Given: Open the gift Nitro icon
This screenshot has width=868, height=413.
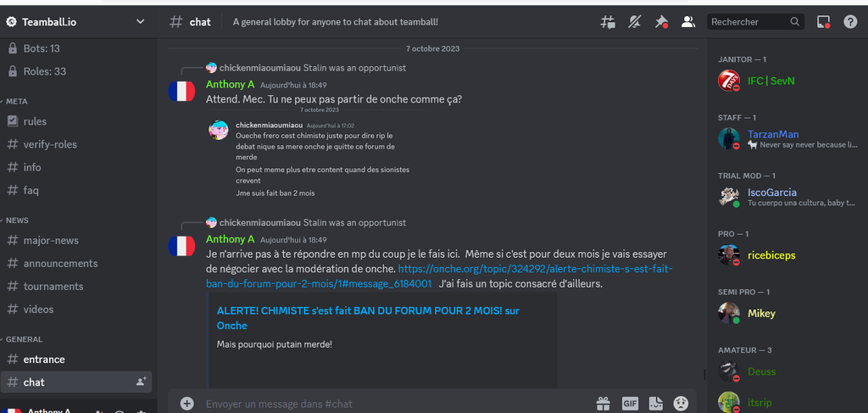Looking at the screenshot, I should point(604,404).
